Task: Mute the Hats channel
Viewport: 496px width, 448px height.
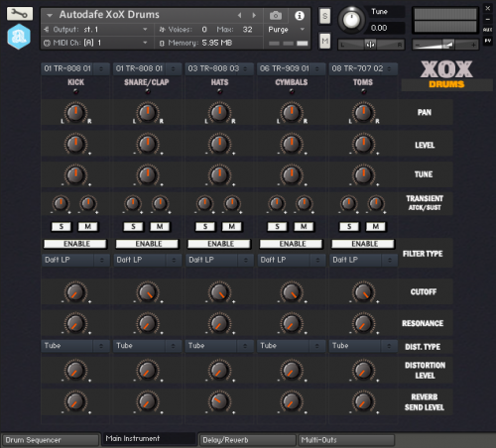Action: 232,227
